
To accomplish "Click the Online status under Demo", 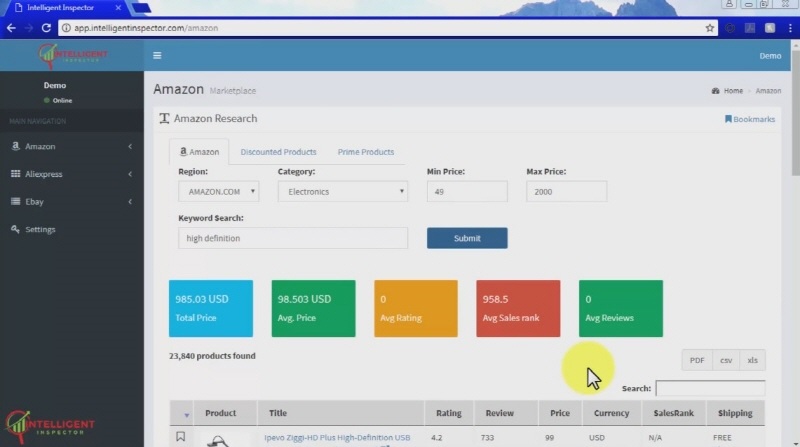I will [x=58, y=101].
